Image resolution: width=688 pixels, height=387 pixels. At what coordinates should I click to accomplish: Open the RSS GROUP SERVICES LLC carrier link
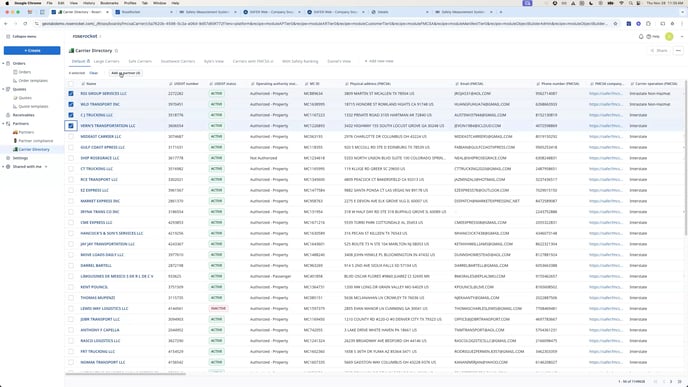pos(104,93)
